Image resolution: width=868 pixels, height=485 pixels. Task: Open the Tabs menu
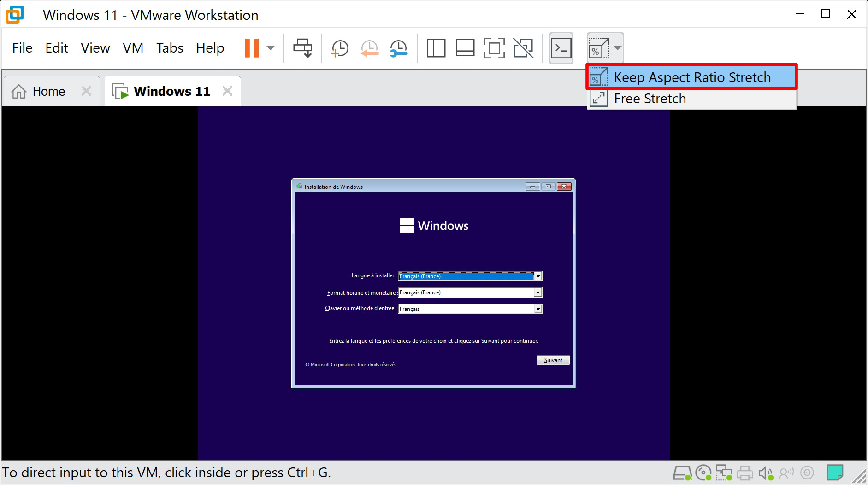click(170, 48)
